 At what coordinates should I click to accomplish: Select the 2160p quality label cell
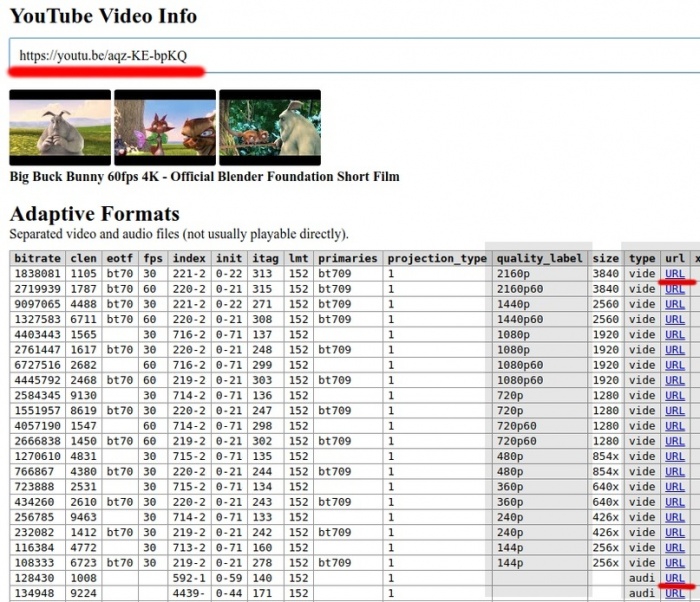[x=540, y=274]
